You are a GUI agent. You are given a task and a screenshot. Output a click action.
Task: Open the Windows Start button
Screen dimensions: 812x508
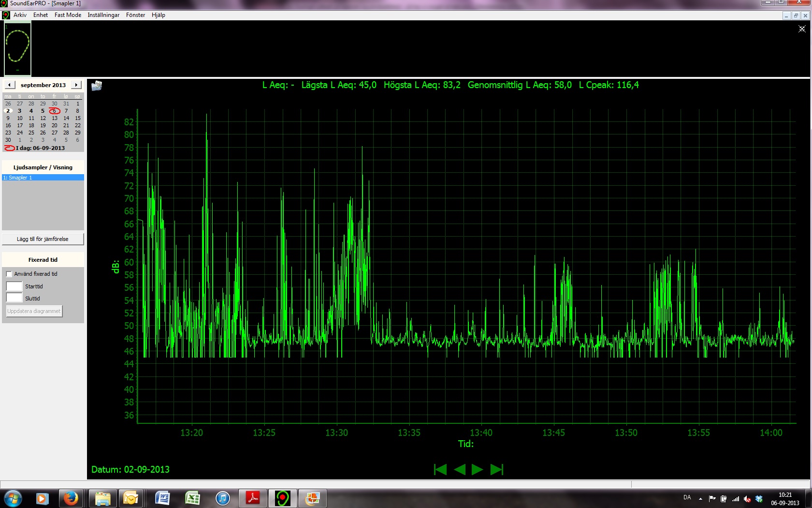13,498
